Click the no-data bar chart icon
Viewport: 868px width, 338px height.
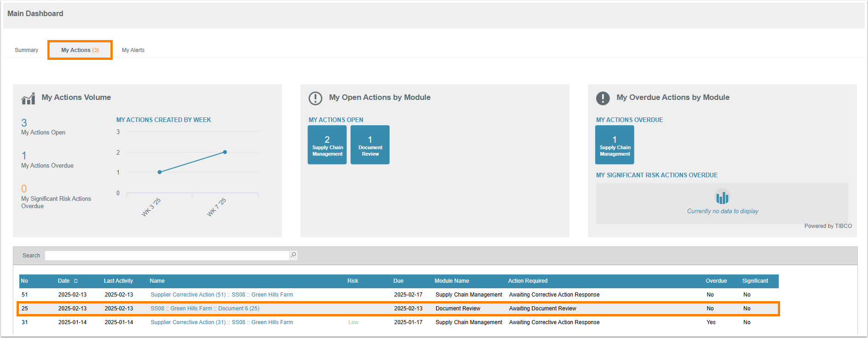point(722,197)
